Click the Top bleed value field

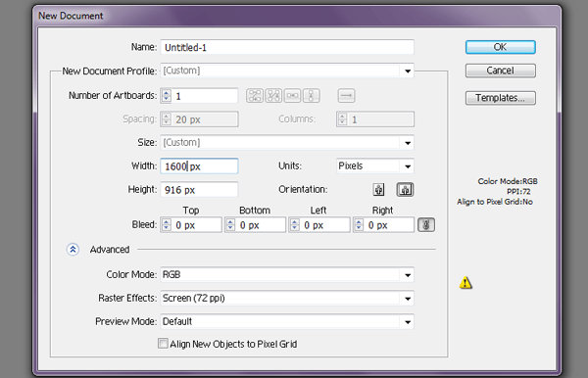tap(197, 225)
